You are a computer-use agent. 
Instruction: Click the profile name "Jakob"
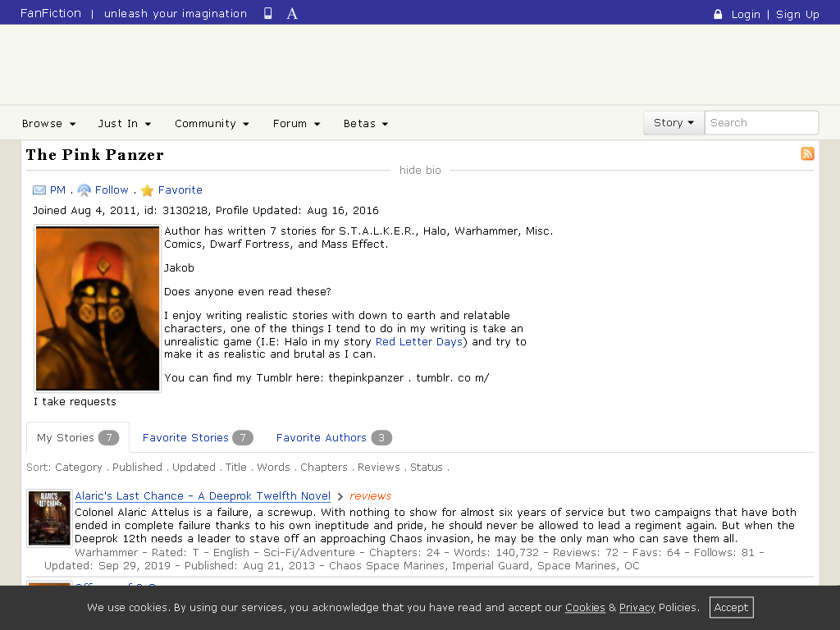[179, 268]
